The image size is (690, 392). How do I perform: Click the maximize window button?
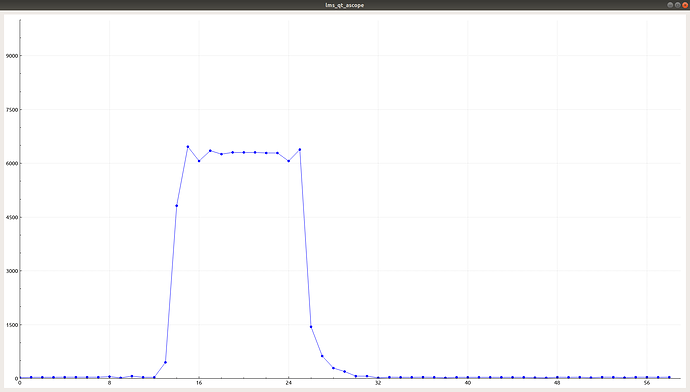[678, 5]
